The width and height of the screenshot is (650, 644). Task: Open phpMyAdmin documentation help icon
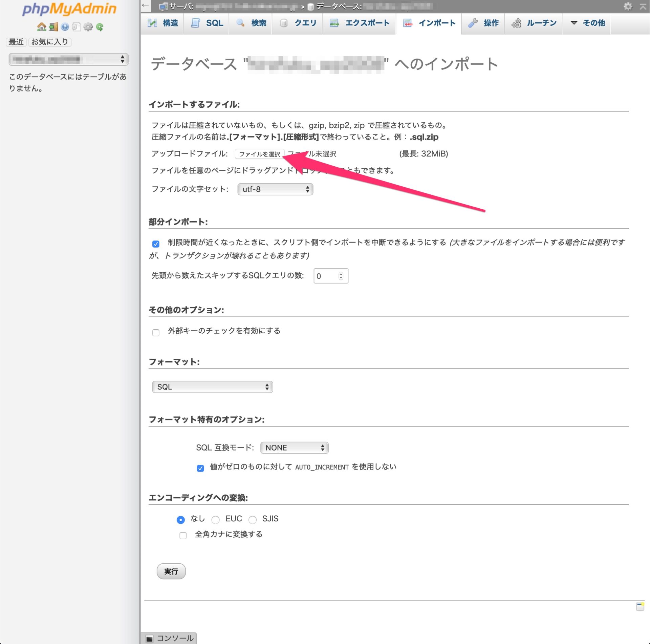tap(65, 27)
